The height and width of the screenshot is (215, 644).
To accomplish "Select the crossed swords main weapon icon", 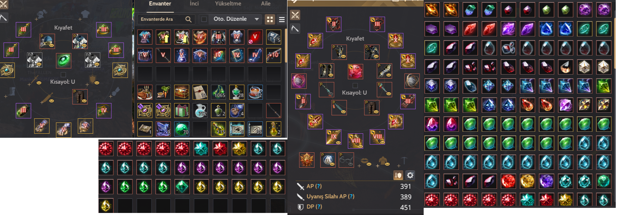I will pos(295,15).
